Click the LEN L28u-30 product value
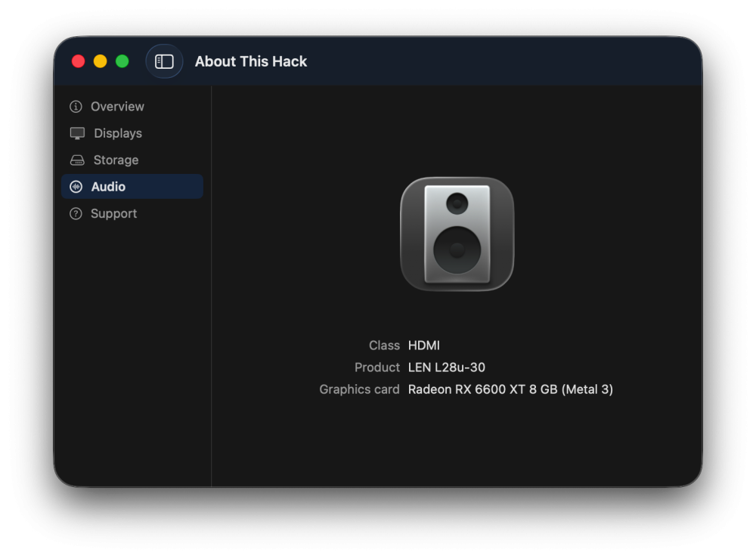The image size is (756, 558). pyautogui.click(x=447, y=367)
